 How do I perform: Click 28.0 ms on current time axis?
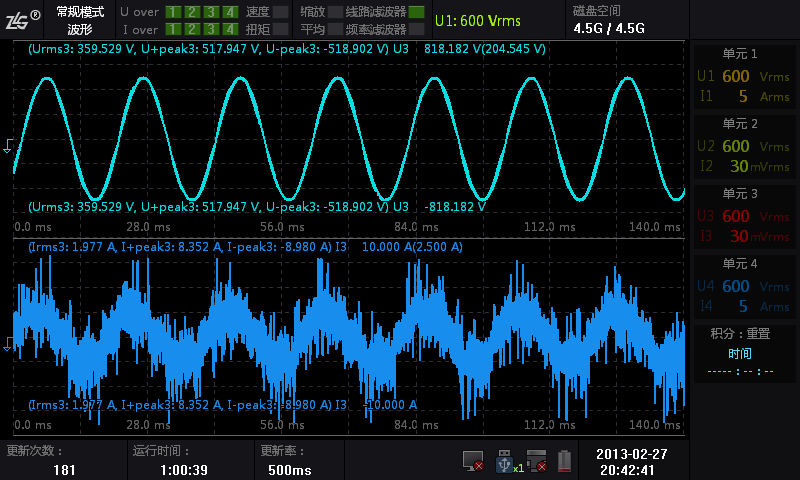click(148, 424)
